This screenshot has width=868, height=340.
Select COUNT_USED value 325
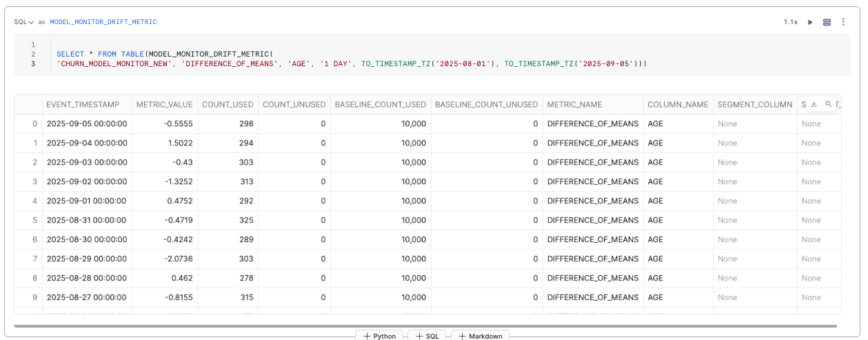[228, 220]
